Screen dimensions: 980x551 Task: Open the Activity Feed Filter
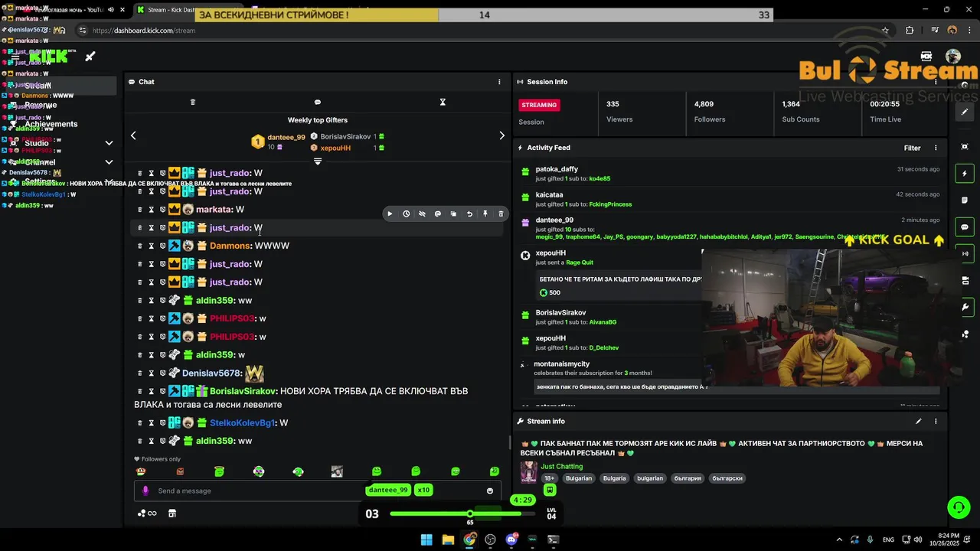(x=912, y=148)
